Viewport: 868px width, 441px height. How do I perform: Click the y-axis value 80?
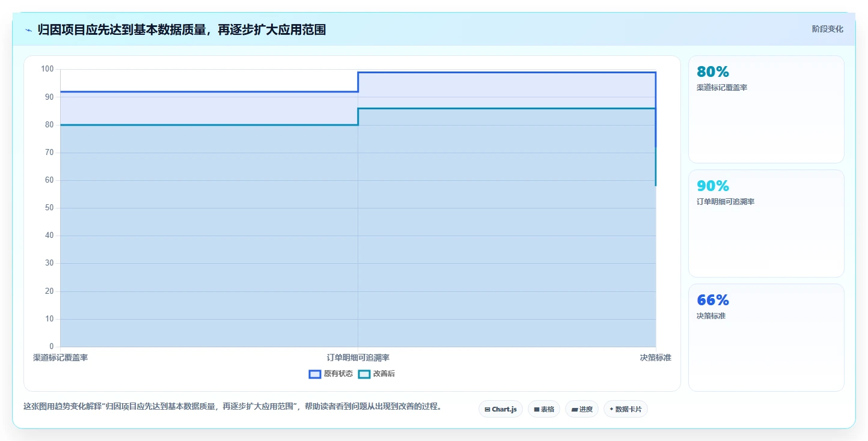click(49, 125)
